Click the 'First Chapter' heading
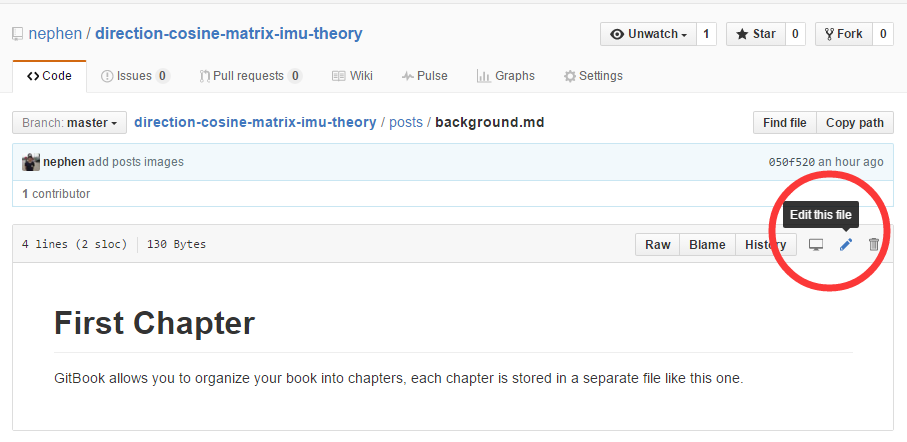This screenshot has height=442, width=907. pyautogui.click(x=154, y=323)
